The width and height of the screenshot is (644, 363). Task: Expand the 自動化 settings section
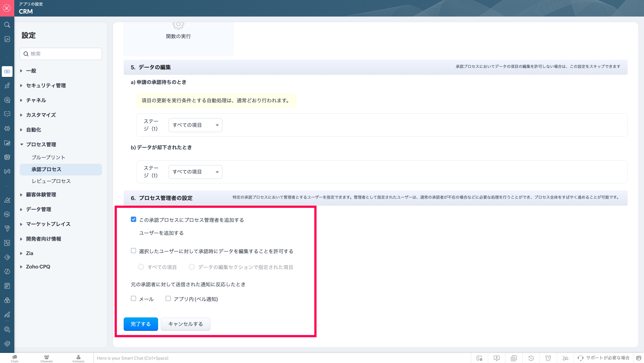[x=34, y=130]
